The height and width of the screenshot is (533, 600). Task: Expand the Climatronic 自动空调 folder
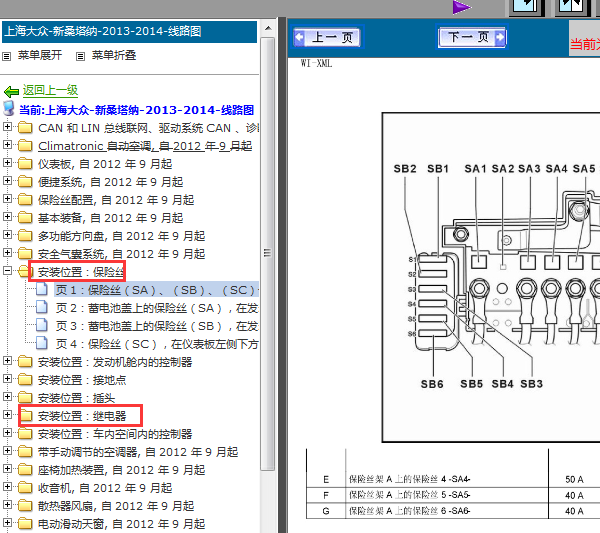(7, 144)
